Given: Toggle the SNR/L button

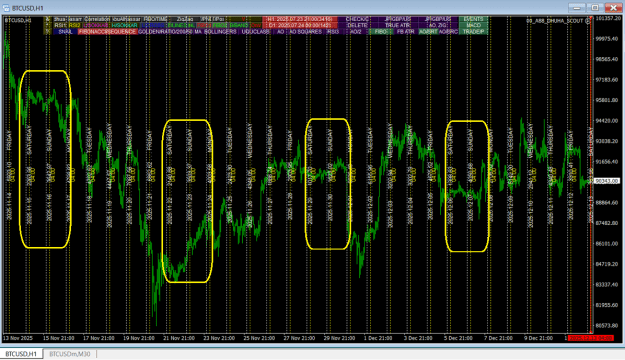Looking at the screenshot, I should 65,31.
